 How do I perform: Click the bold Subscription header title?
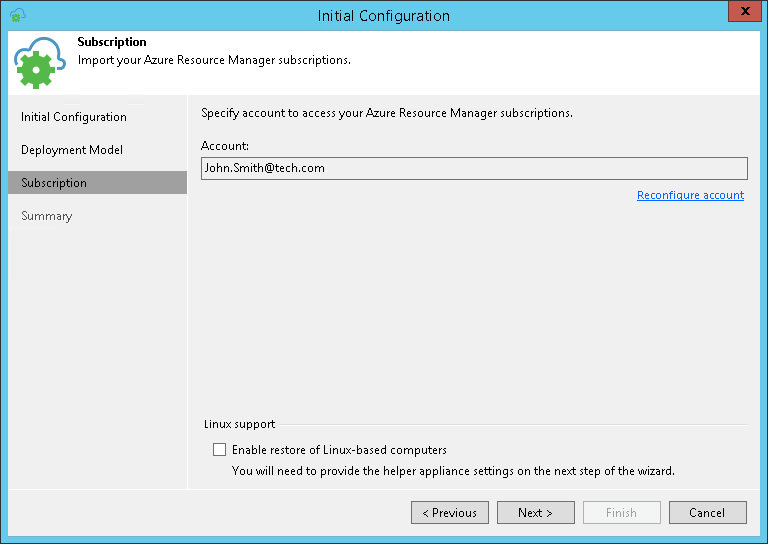112,43
